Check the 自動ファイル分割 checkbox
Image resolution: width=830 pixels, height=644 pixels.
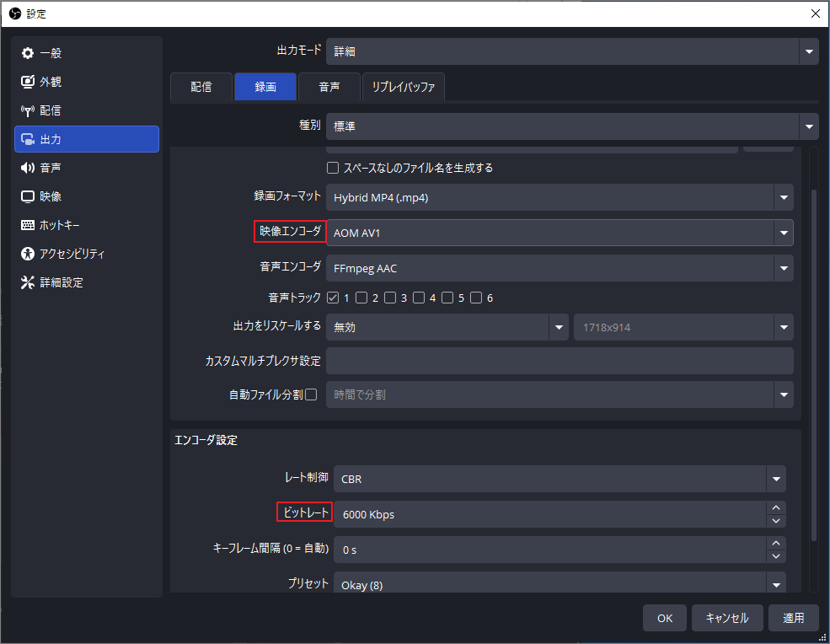[313, 394]
